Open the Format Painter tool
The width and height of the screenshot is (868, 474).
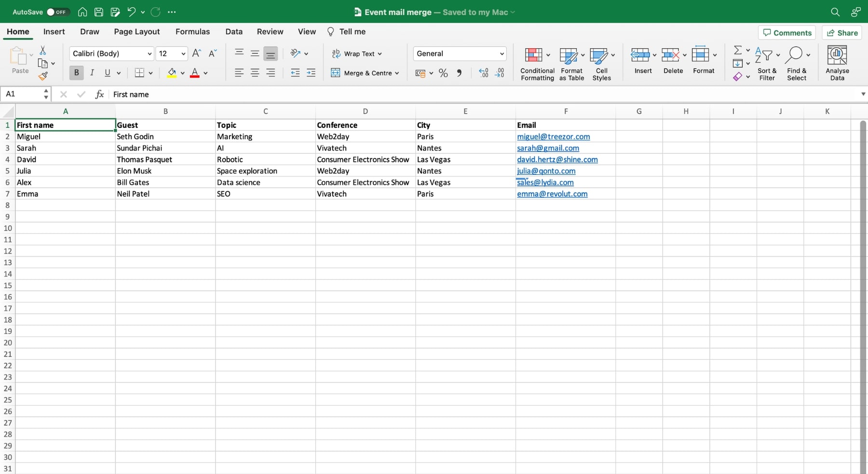click(43, 76)
